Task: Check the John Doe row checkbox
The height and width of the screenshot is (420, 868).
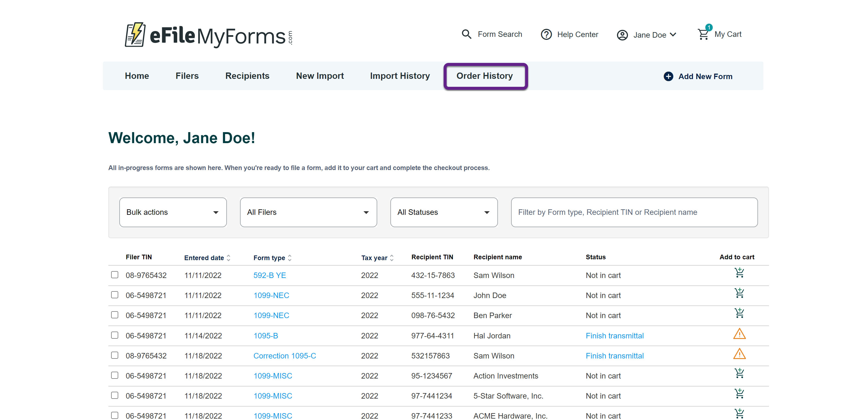Action: 115,295
